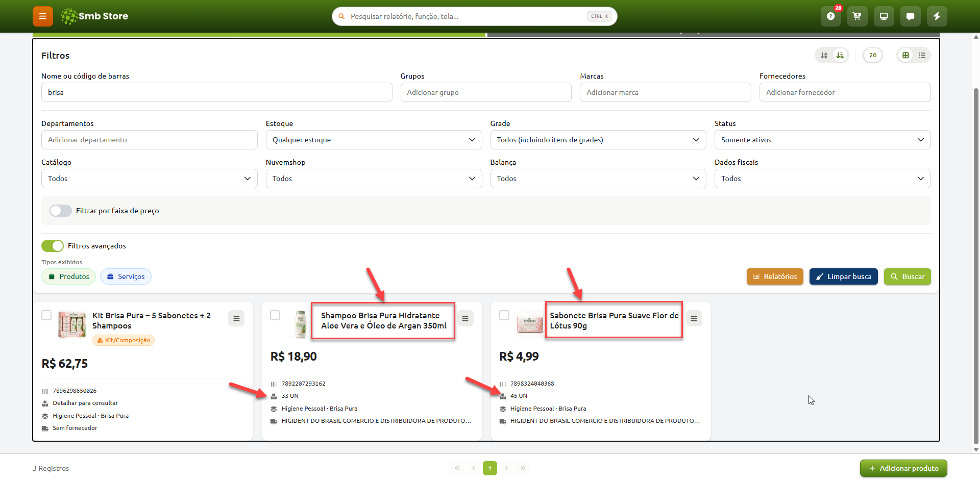
Task: Click the Adicionar produto button
Action: click(x=903, y=468)
